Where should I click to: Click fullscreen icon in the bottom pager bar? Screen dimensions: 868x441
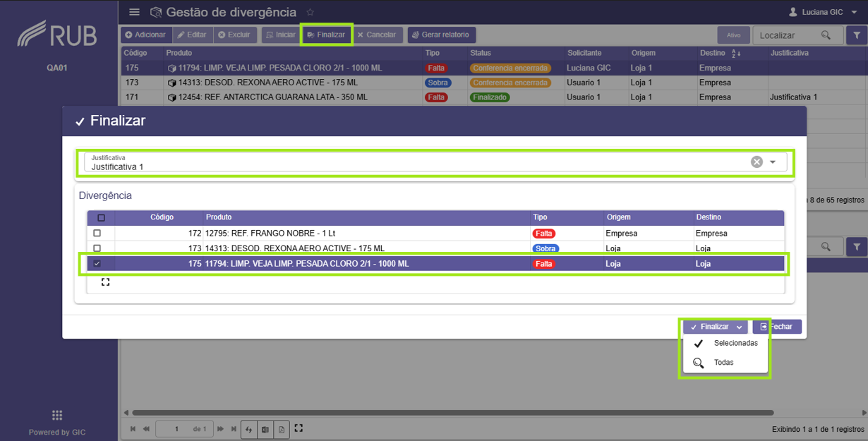(x=299, y=428)
